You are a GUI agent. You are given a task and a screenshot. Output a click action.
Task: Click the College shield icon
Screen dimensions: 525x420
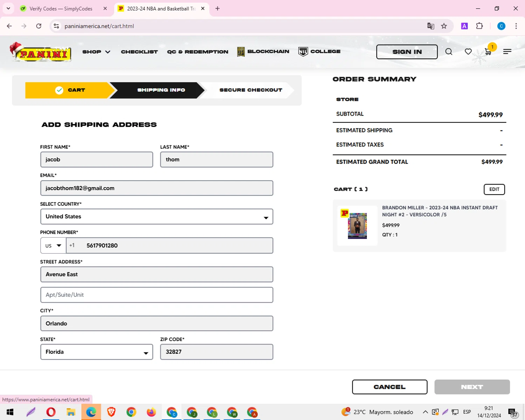coord(303,51)
